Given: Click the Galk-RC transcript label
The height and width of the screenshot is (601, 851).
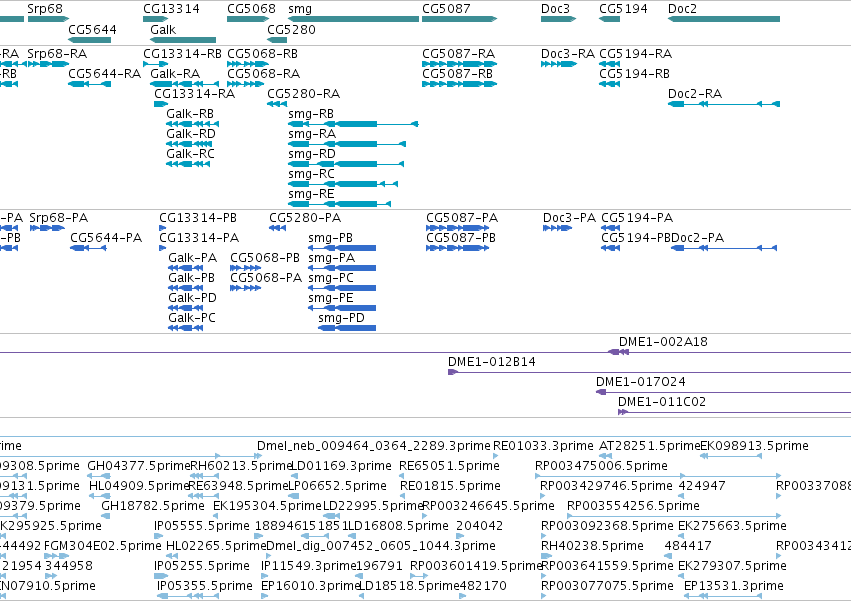Looking at the screenshot, I should coord(190,154).
